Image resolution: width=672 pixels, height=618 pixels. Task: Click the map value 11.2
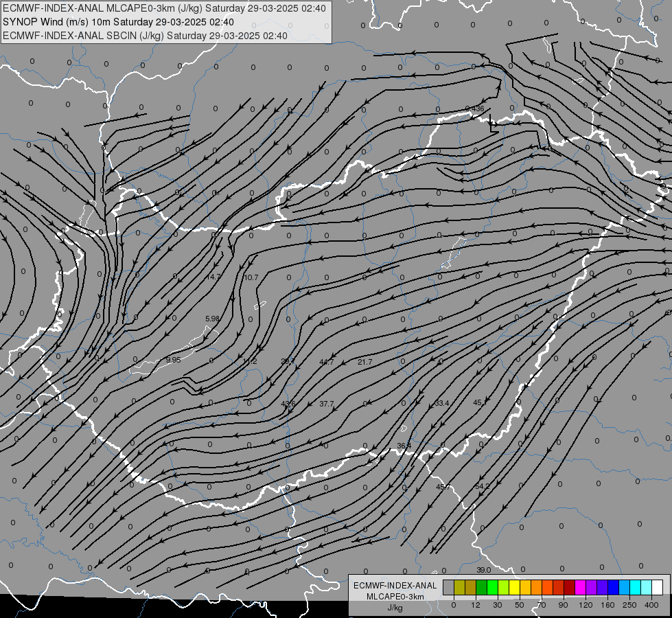pyautogui.click(x=250, y=362)
